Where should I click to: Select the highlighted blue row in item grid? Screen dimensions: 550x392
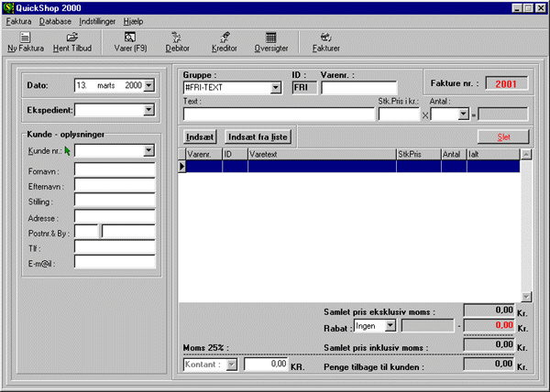353,166
